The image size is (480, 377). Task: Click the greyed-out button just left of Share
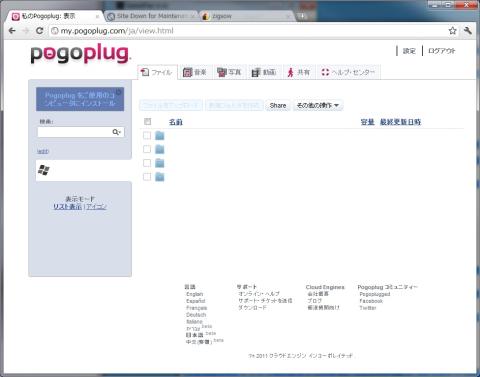pyautogui.click(x=234, y=105)
